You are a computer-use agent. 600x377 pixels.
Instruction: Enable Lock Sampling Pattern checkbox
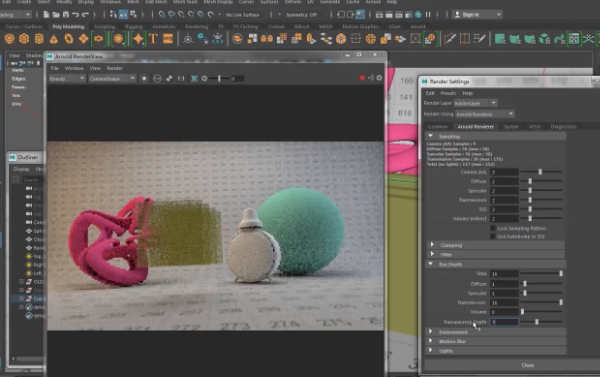coord(493,228)
